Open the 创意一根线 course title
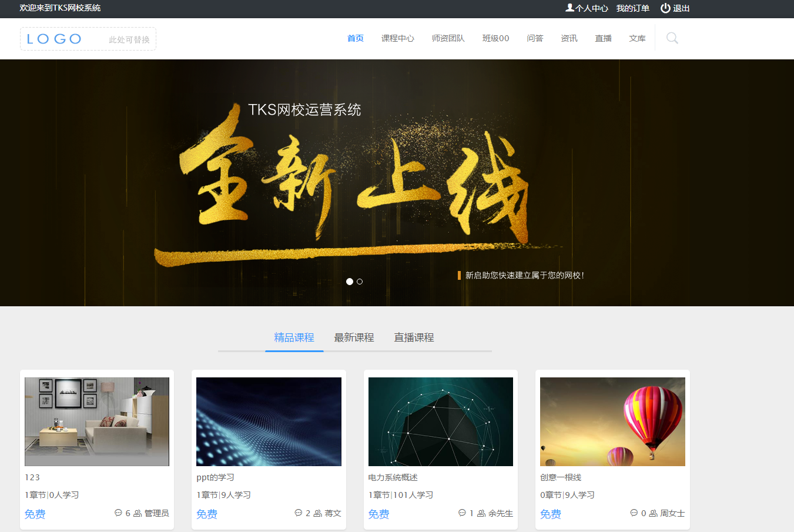This screenshot has height=532, width=794. (561, 477)
